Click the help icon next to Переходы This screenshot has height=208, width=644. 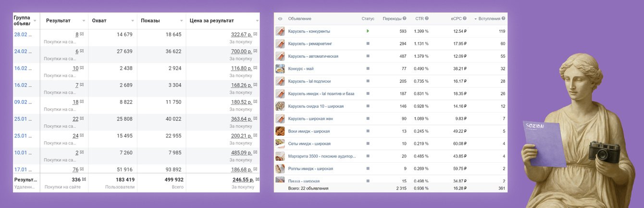click(405, 19)
